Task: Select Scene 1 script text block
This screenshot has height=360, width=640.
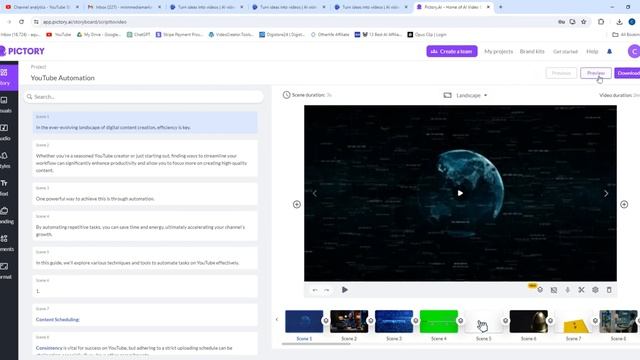Action: pos(145,122)
